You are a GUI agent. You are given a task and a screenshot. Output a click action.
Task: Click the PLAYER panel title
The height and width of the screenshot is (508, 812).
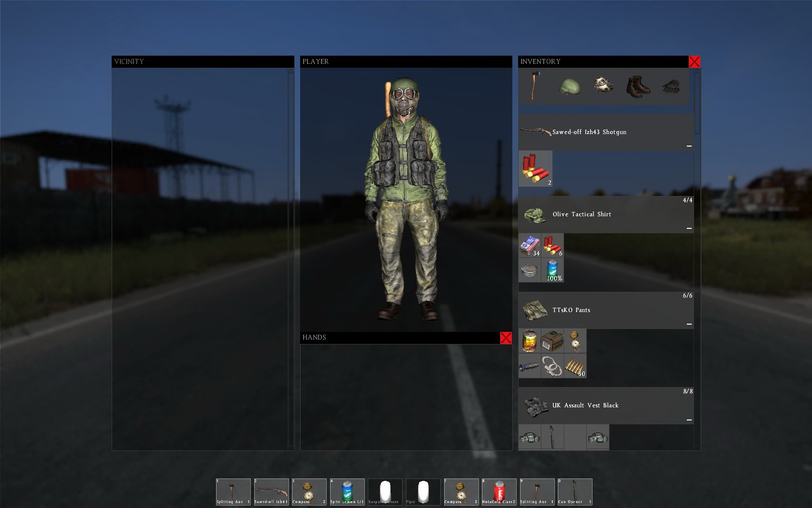click(x=316, y=61)
